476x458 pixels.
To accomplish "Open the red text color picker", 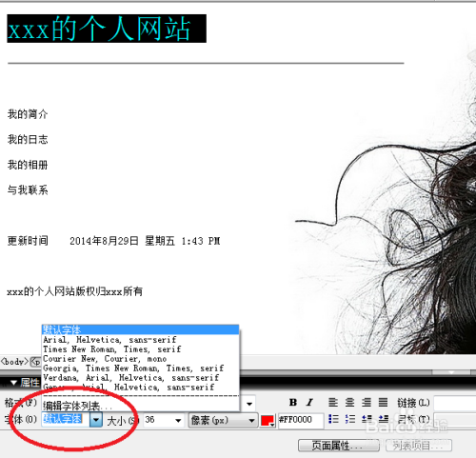I will (x=268, y=421).
